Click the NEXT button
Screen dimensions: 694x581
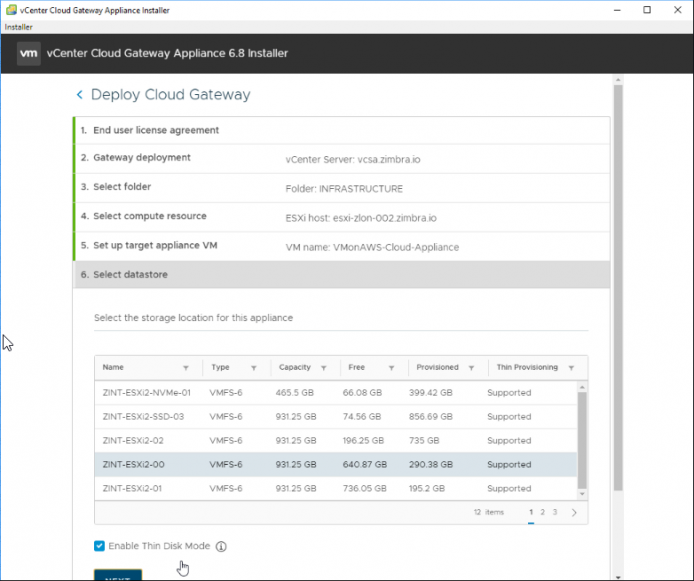(x=118, y=575)
